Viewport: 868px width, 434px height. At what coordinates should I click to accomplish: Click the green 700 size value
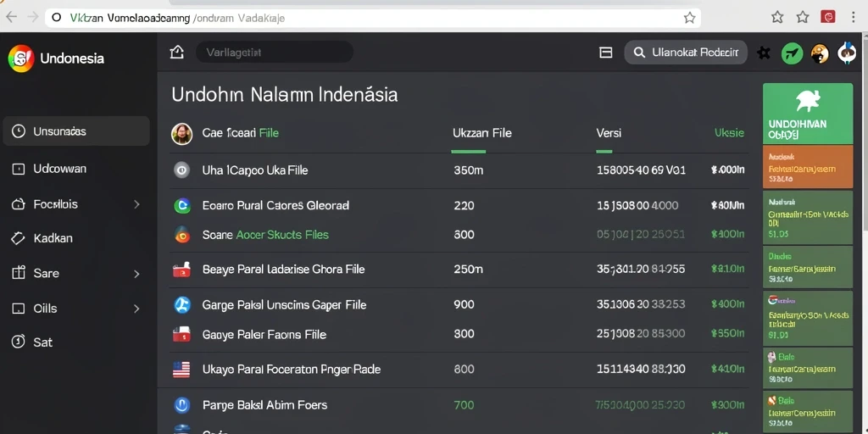coord(464,405)
